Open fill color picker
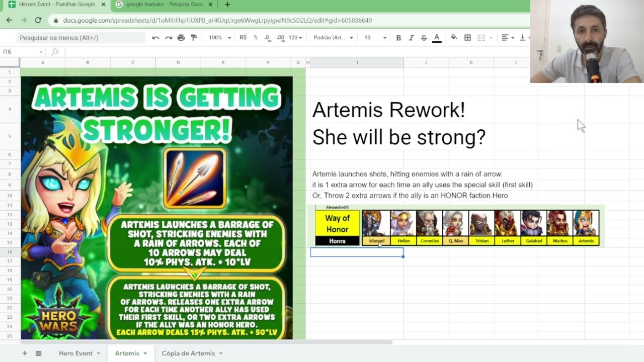 point(454,38)
